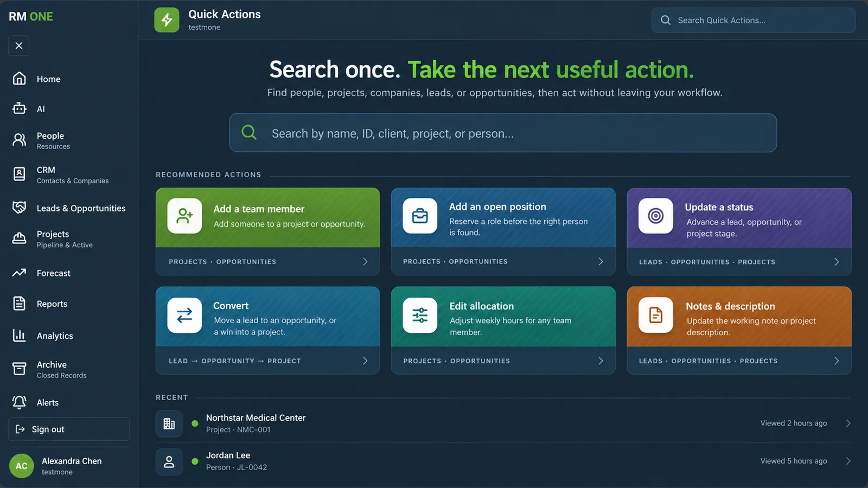This screenshot has height=488, width=868.
Task: Select the People Resources icon
Action: tap(20, 140)
